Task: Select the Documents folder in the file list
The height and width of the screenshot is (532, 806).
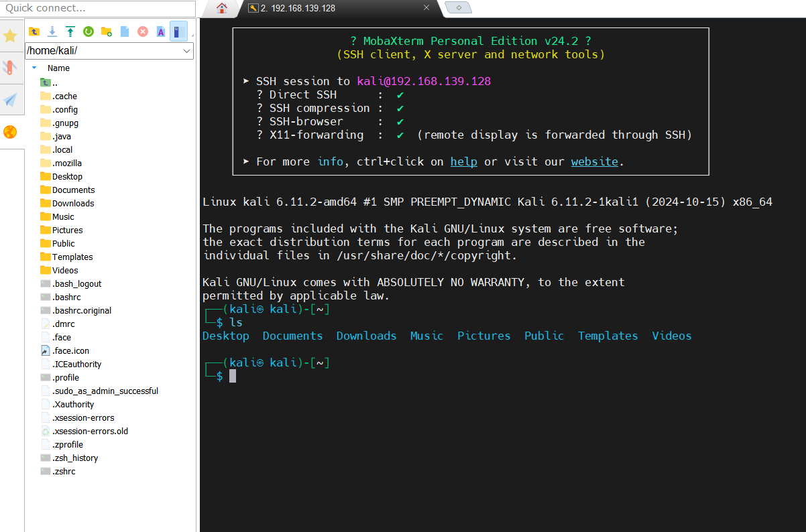Action: coord(67,190)
